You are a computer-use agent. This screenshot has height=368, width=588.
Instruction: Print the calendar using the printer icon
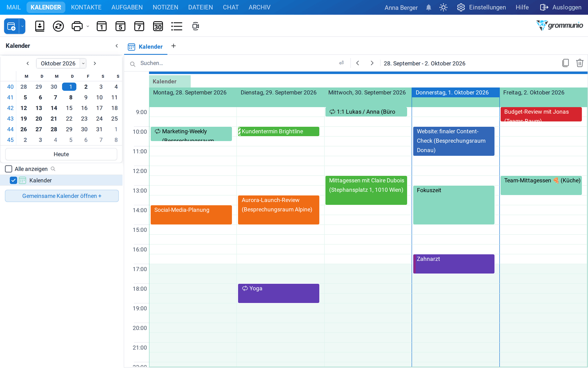pos(77,27)
